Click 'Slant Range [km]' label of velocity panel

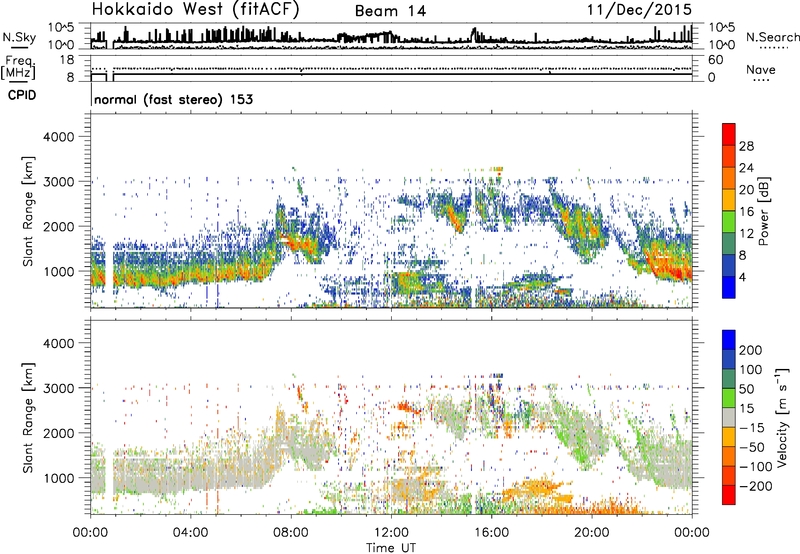click(28, 417)
